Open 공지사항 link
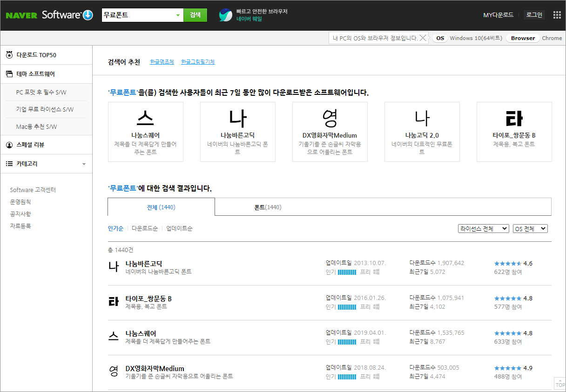This screenshot has height=392, width=566. 20,214
